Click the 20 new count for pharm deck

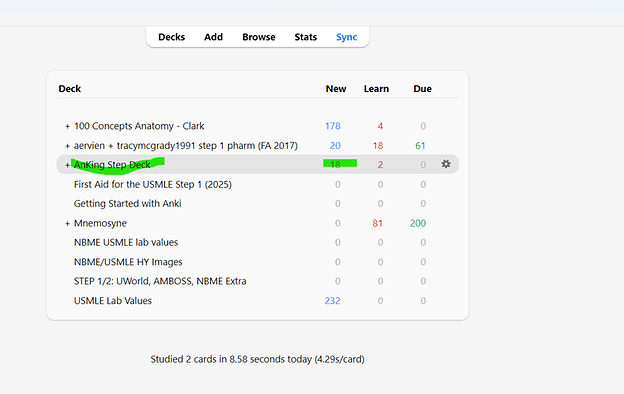[335, 146]
